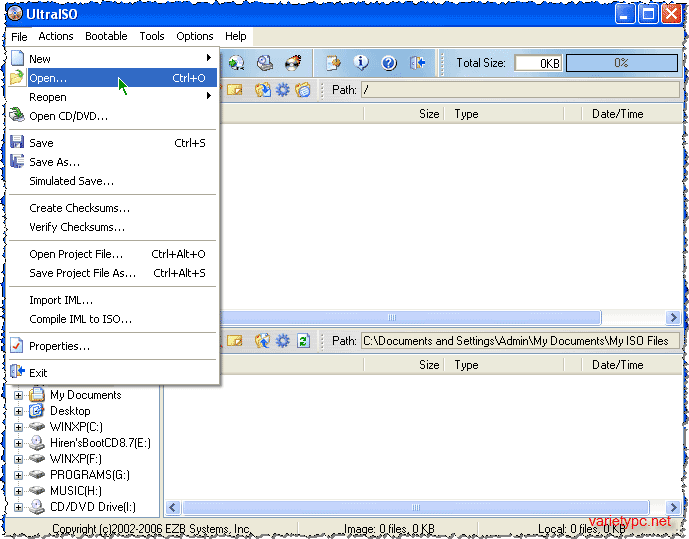Image resolution: width=689 pixels, height=539 pixels.
Task: Choose Simulated Save... menu entry
Action: coord(113,181)
